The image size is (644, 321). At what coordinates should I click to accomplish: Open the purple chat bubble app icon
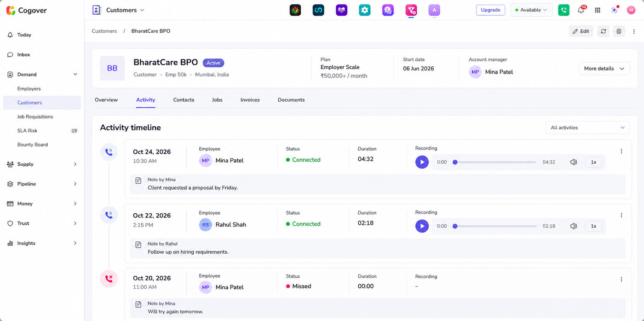pyautogui.click(x=388, y=10)
